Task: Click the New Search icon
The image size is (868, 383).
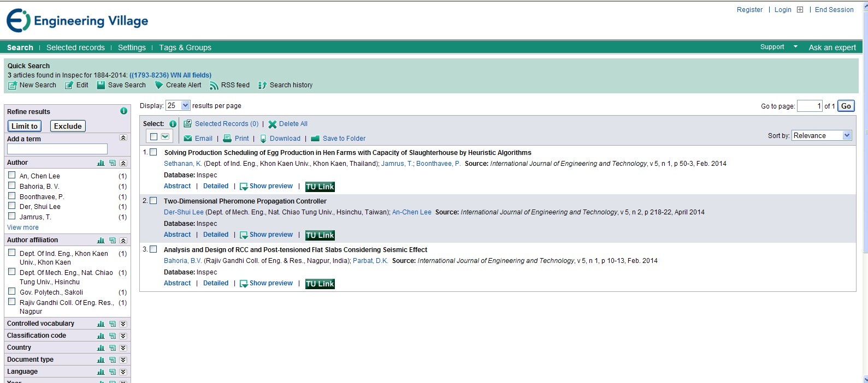Action: (13, 85)
